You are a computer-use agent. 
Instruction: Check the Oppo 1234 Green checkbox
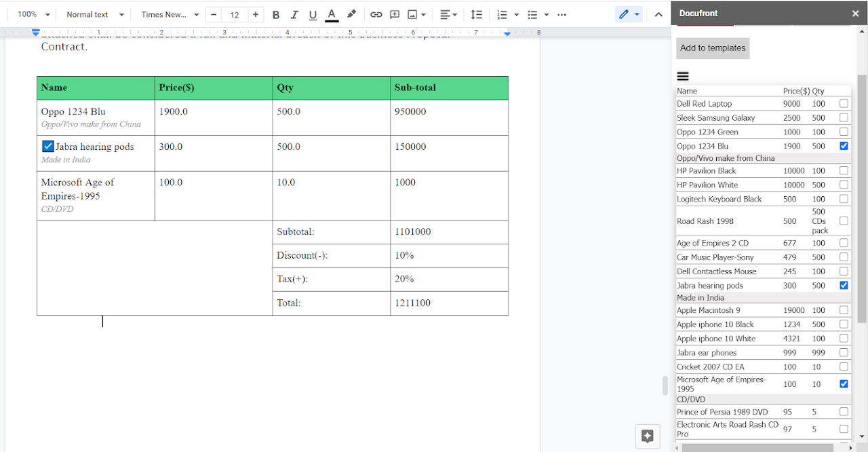pos(844,132)
